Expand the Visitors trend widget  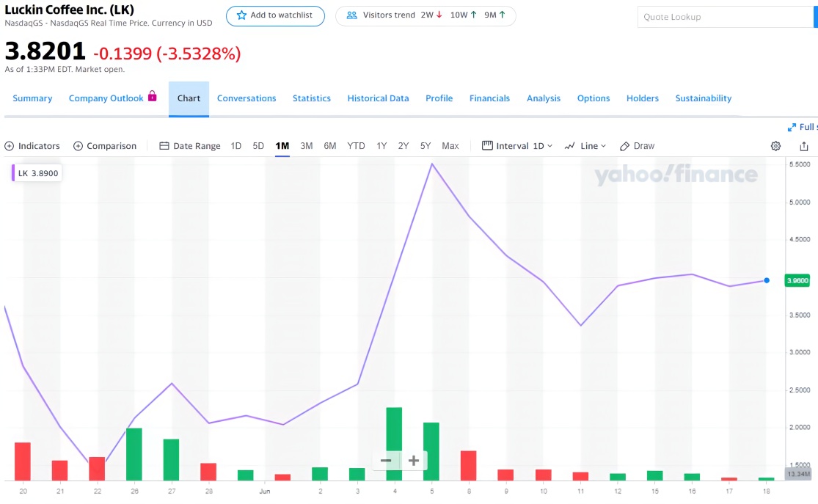pos(426,15)
